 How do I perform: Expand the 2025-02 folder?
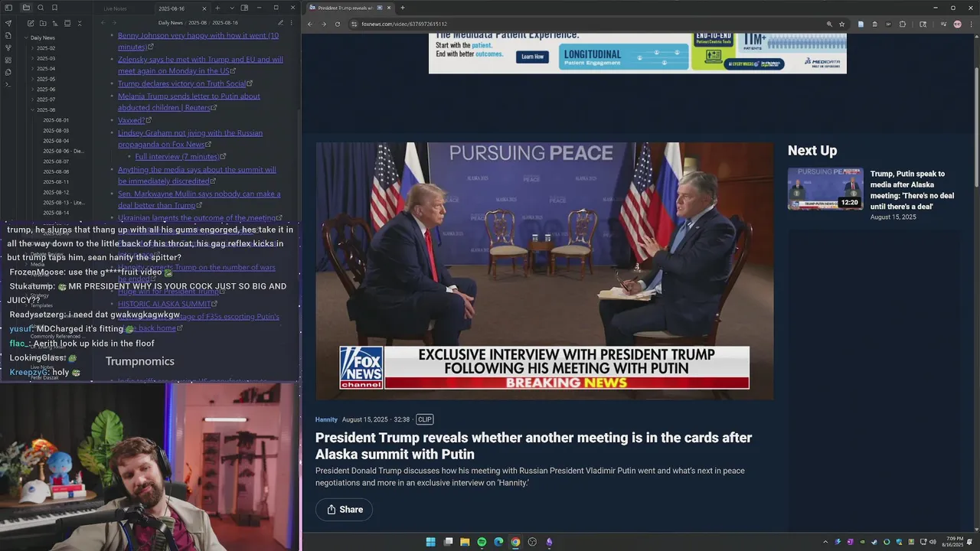44,48
